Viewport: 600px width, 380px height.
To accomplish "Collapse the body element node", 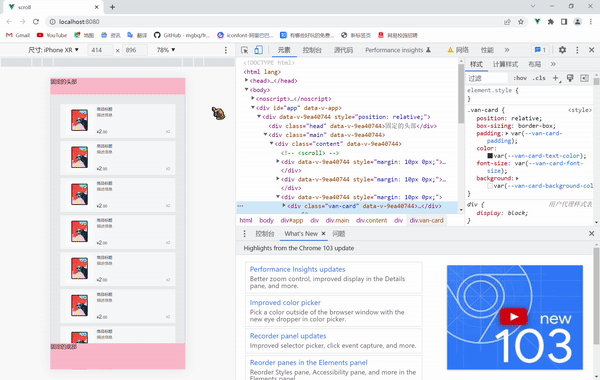I will (x=246, y=90).
